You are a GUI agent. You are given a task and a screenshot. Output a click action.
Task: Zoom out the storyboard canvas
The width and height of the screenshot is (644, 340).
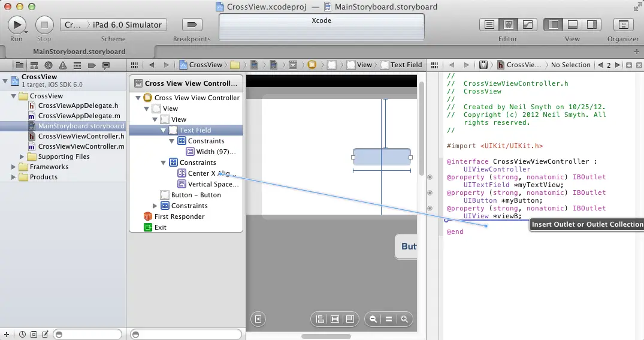373,320
